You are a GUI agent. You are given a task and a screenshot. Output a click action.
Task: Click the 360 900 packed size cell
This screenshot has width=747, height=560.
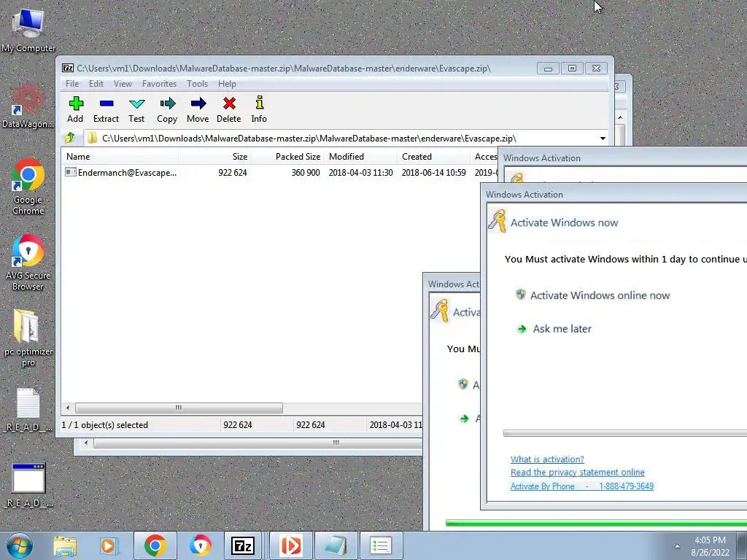(306, 172)
